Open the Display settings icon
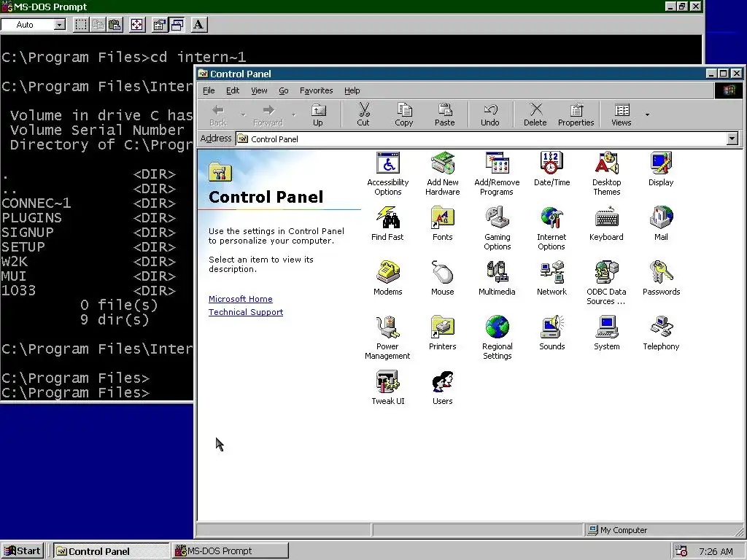747x560 pixels. click(661, 169)
